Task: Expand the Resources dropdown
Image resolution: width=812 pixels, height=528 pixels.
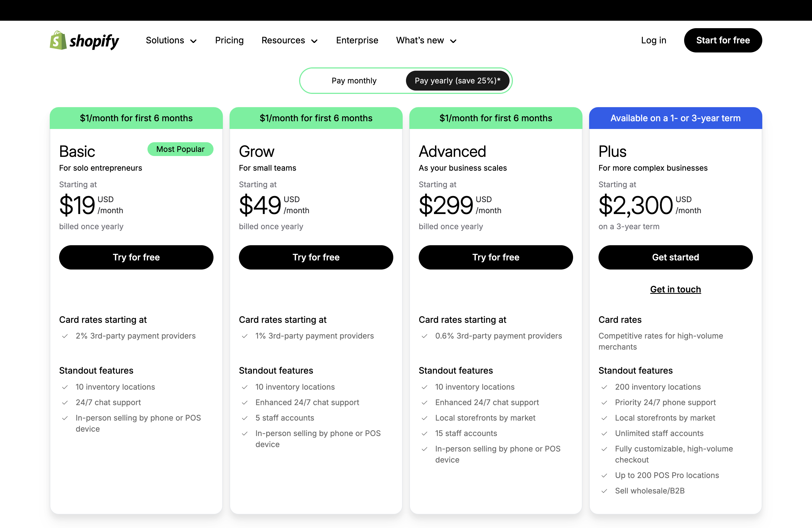Action: point(289,40)
